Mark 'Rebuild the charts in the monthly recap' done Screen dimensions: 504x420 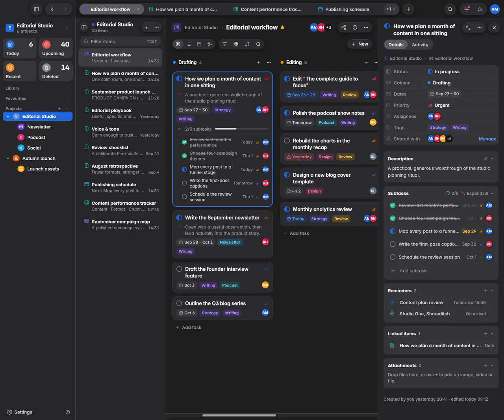(x=287, y=141)
